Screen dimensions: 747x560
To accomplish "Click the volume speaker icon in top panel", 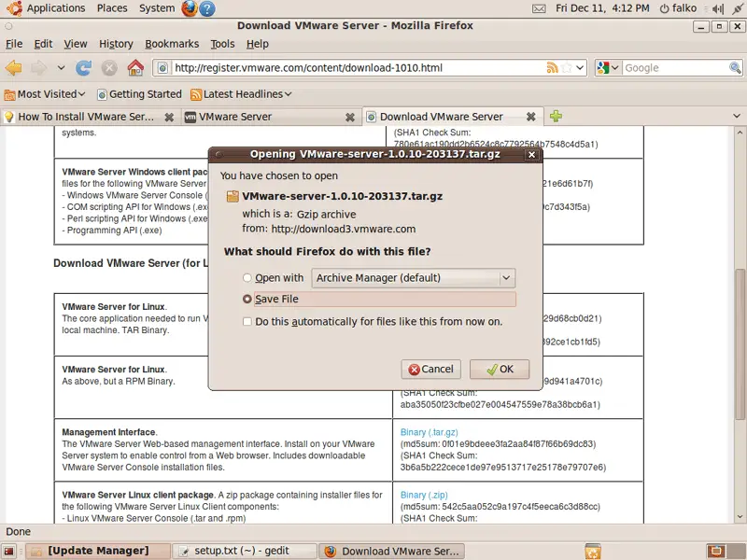I will click(x=718, y=8).
